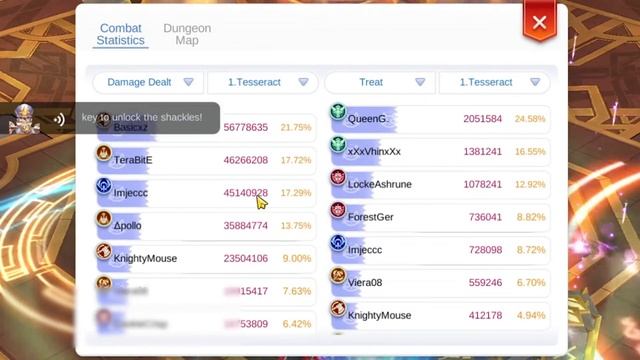Select KnightyMouse name in damage list
Screen dimensions: 640x360
tap(145, 258)
